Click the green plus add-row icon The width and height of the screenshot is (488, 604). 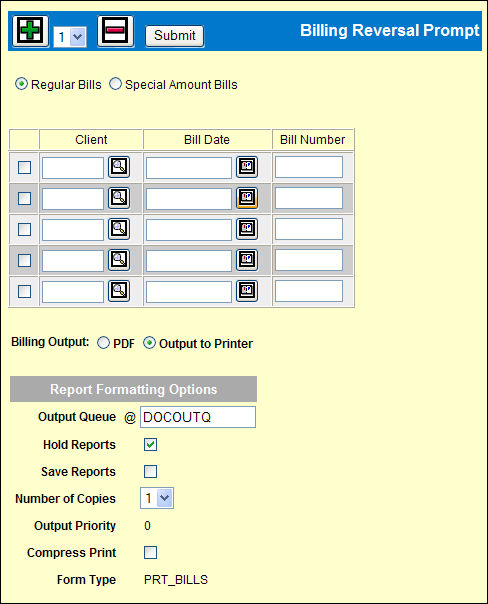click(30, 31)
